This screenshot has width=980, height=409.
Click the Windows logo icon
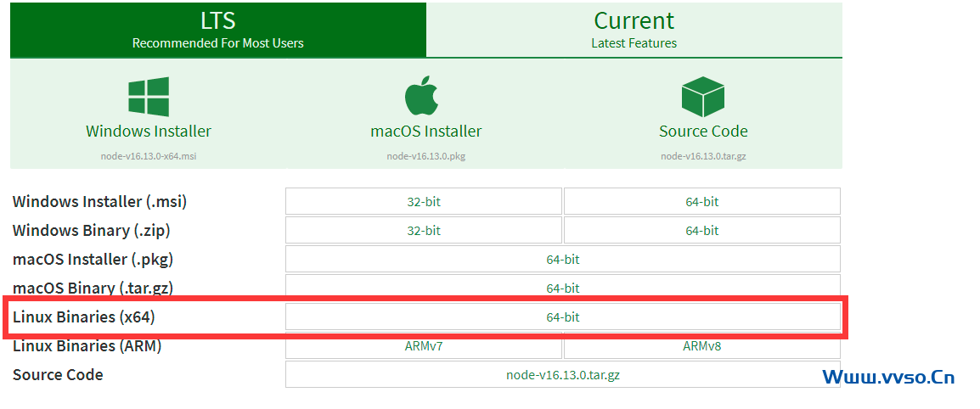(x=149, y=96)
